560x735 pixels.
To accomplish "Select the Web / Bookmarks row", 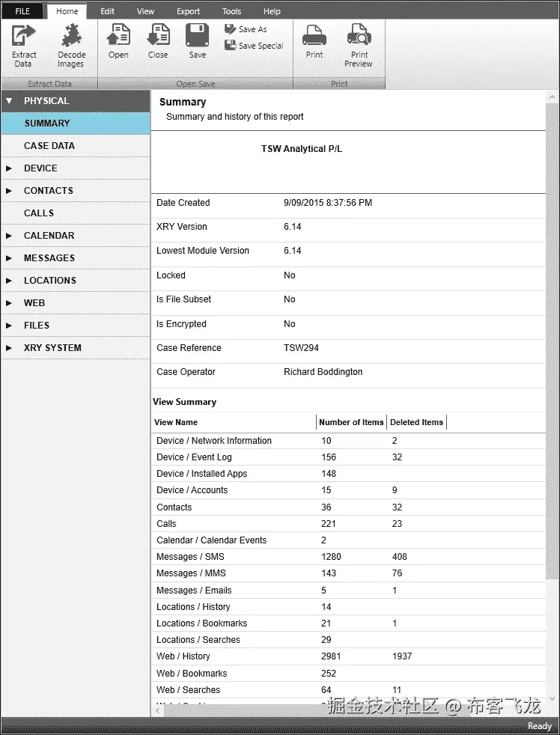I will (348, 673).
